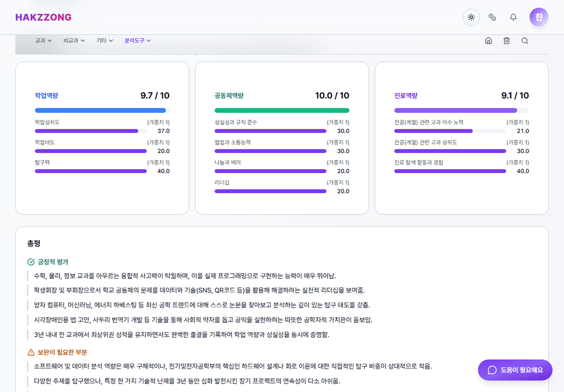Click the 보완이 필요한 부분 warning icon
Viewport: 564px width, 392px height.
(31, 352)
